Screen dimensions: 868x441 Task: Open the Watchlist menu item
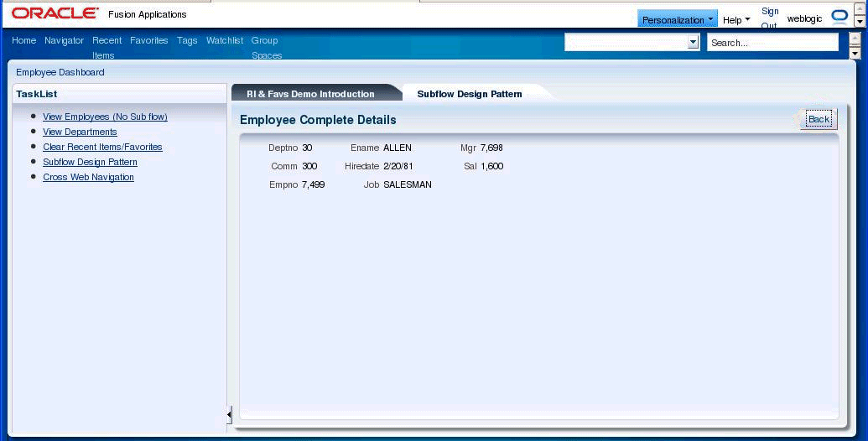225,40
